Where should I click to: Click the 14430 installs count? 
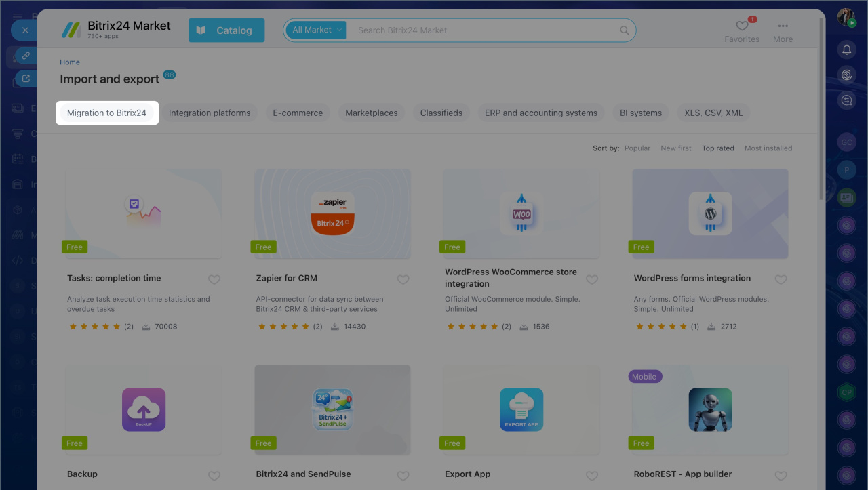click(355, 327)
